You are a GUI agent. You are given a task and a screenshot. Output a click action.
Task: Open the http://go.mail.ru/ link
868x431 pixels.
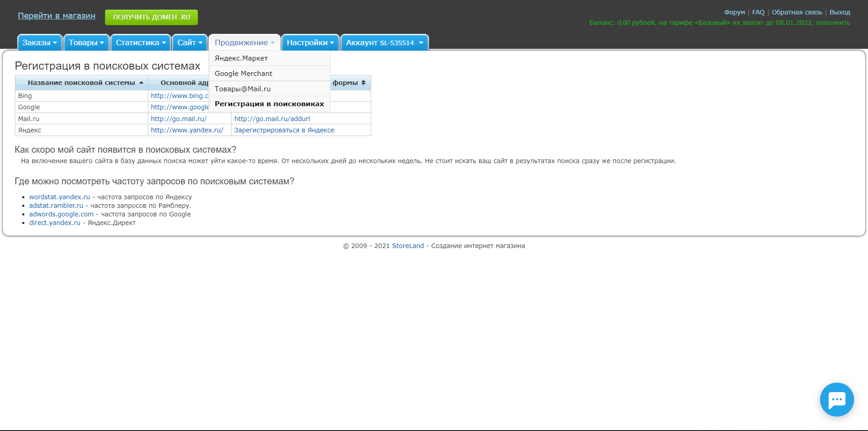click(x=179, y=119)
